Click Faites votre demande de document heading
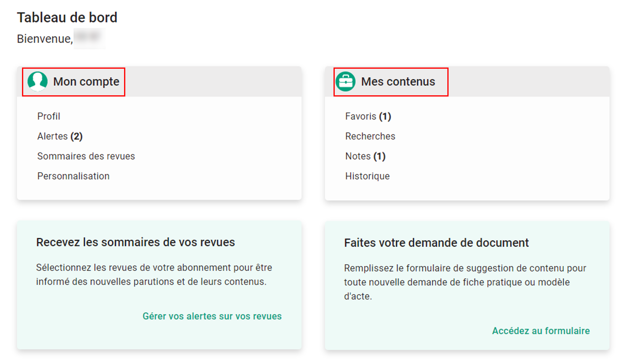Viewport: 623px width, 364px height. click(436, 243)
